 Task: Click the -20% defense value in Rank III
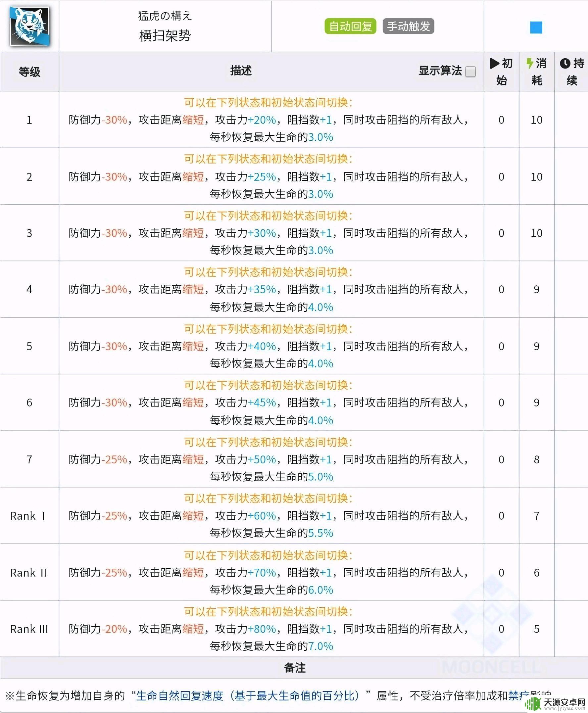pyautogui.click(x=114, y=629)
